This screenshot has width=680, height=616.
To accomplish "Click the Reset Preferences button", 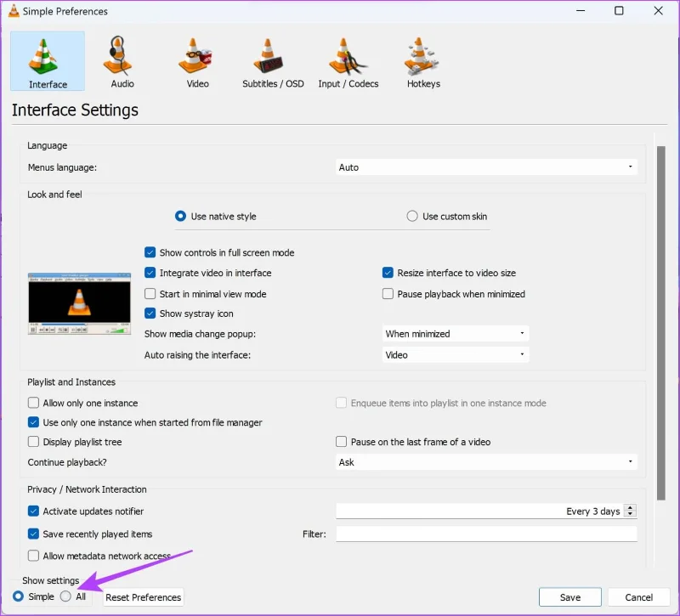I will click(143, 597).
